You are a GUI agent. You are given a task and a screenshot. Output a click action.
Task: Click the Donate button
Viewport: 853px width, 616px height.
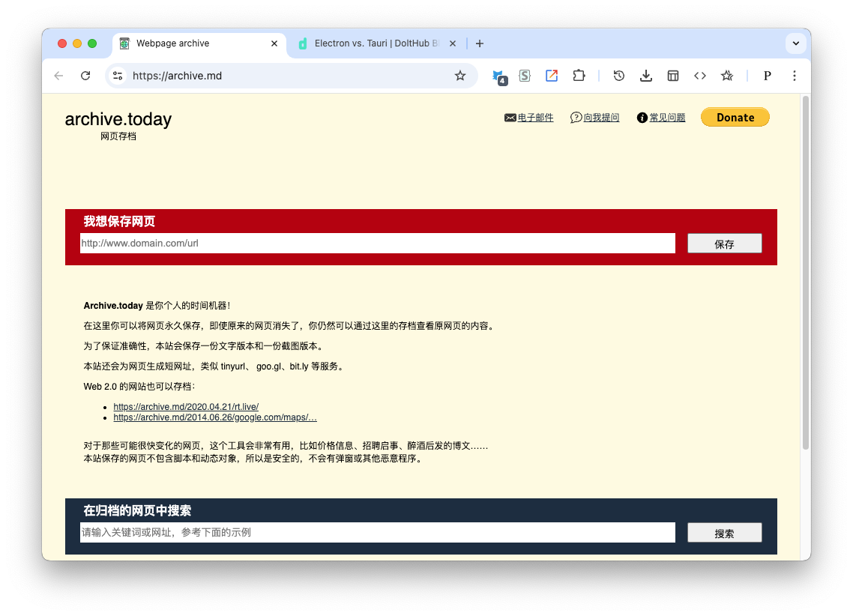pyautogui.click(x=735, y=117)
